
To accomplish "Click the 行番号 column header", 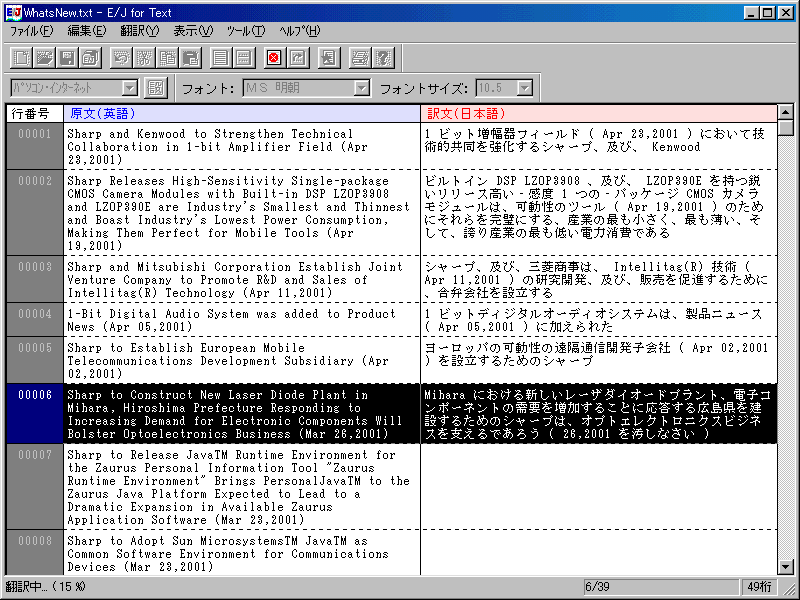I will click(35, 113).
